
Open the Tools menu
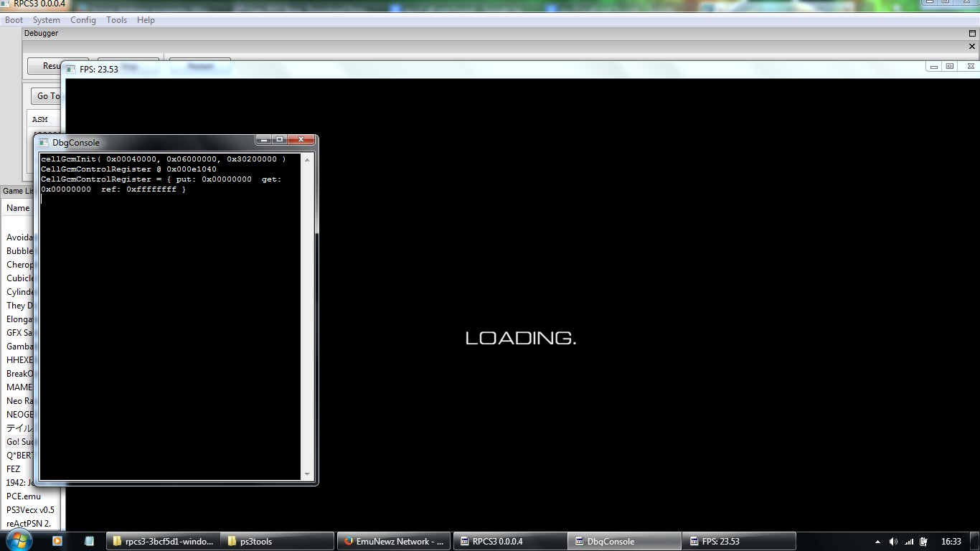coord(117,20)
